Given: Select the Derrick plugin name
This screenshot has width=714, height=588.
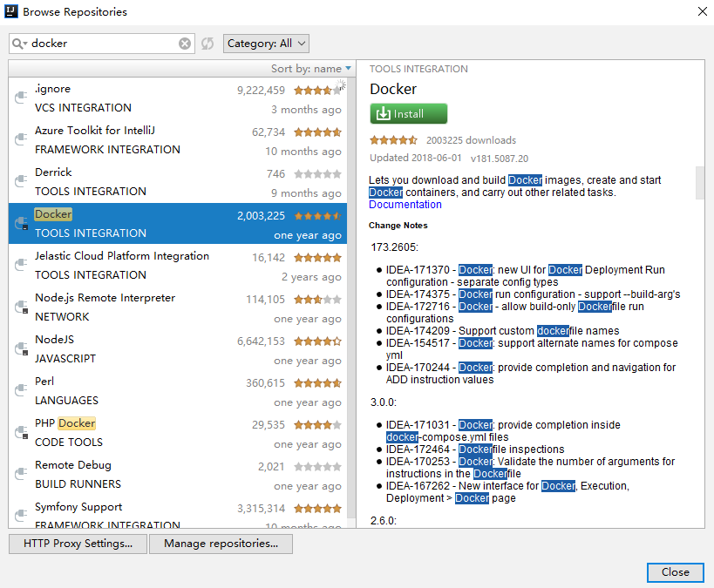Looking at the screenshot, I should [x=53, y=172].
